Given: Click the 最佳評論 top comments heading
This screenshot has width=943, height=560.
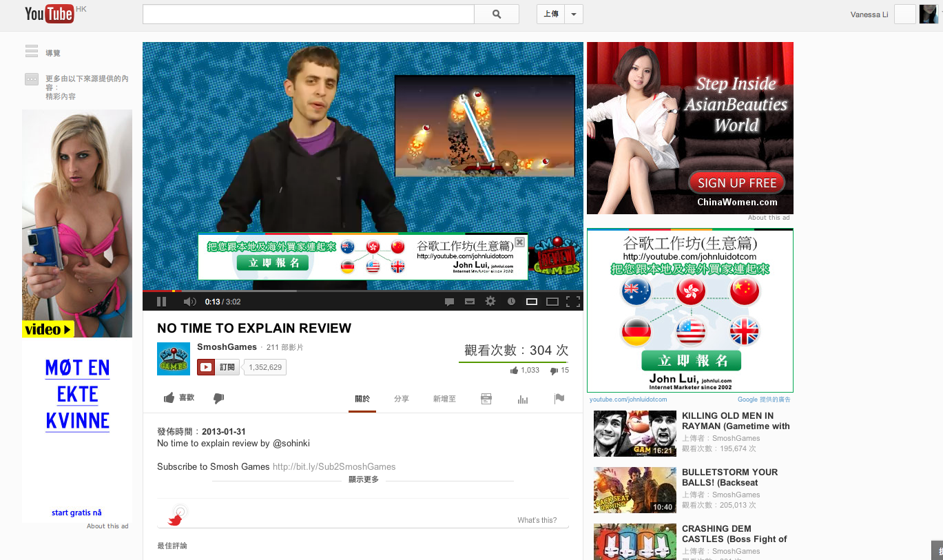Looking at the screenshot, I should [172, 546].
